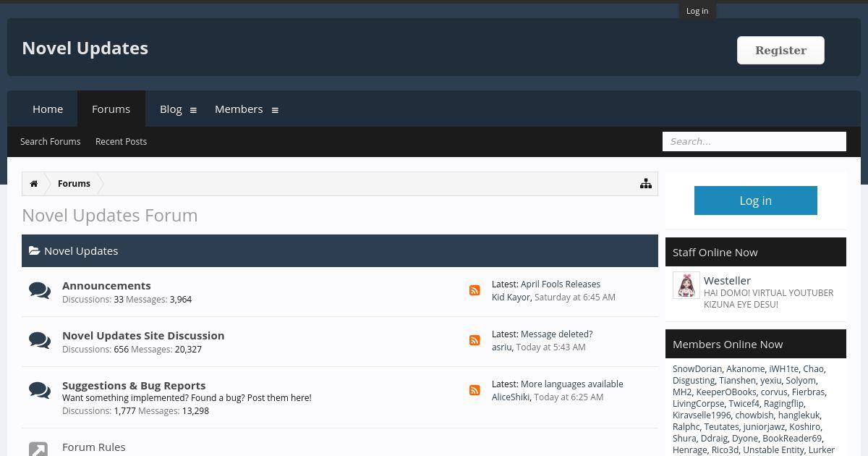Open the Announcements forum

[106, 285]
